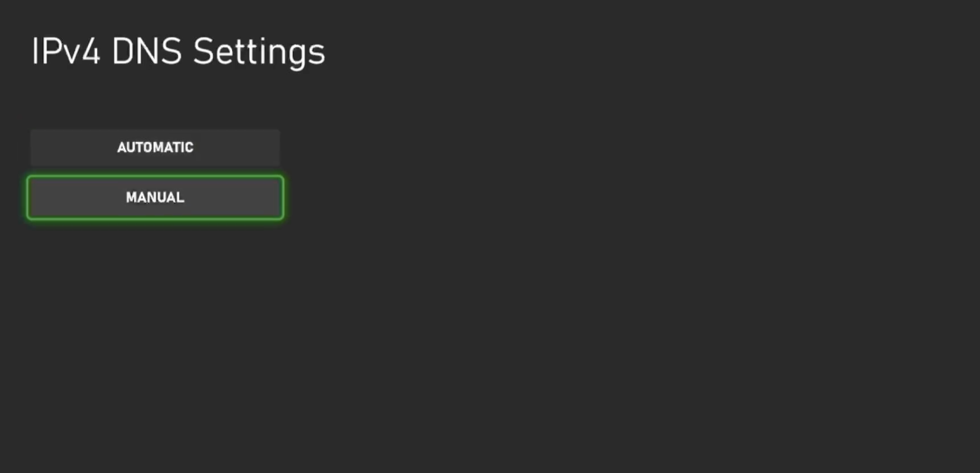This screenshot has width=980, height=473.
Task: Click the word AUTOMATIC
Action: (155, 147)
